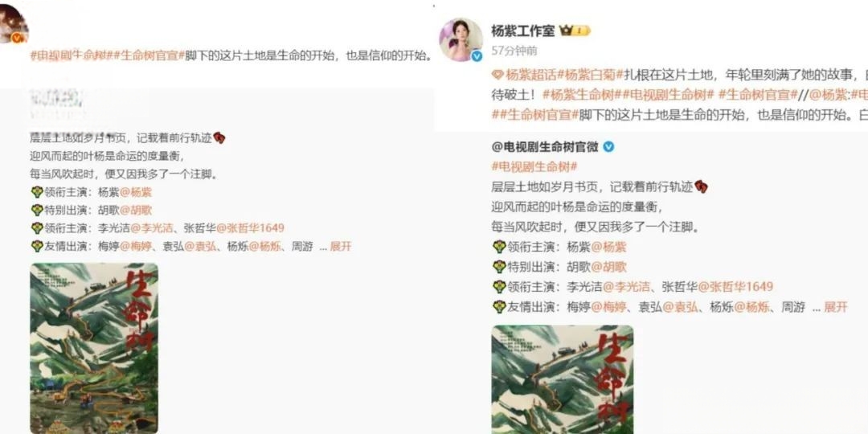The width and height of the screenshot is (868, 434).
Task: Open the 杨紫工作室 username link
Action: click(x=522, y=31)
